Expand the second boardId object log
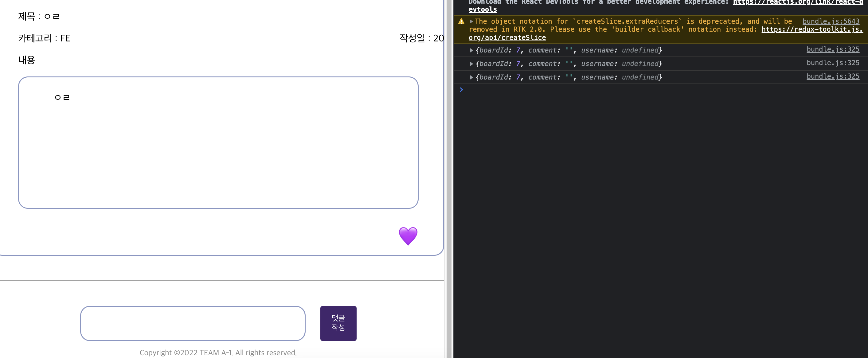This screenshot has width=868, height=358. [x=471, y=64]
